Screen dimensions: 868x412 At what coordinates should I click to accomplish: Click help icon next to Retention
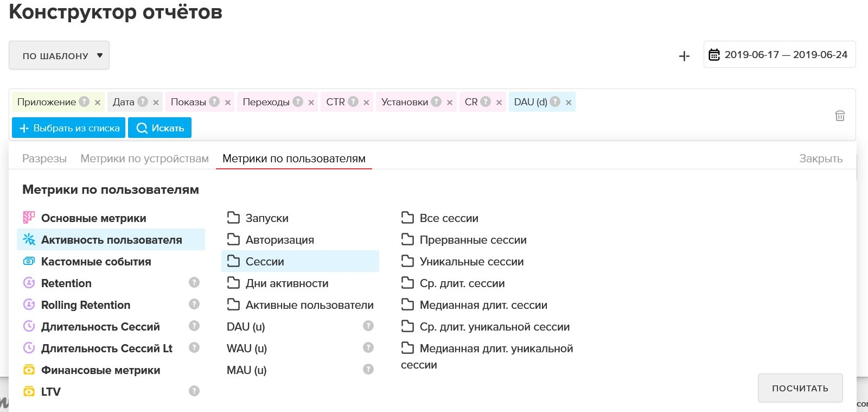tap(194, 282)
